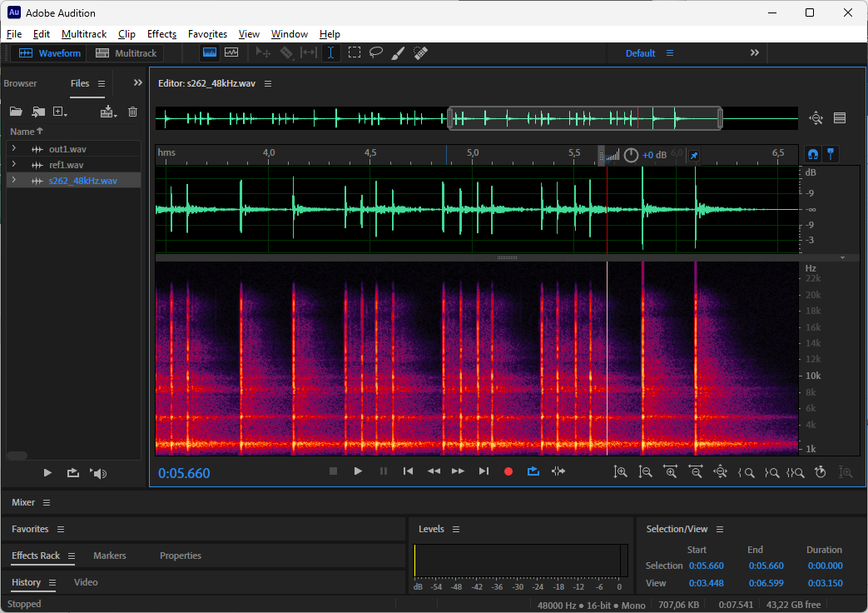Switch to the Markers tab
Screen dimensions: 868x613
(x=110, y=556)
